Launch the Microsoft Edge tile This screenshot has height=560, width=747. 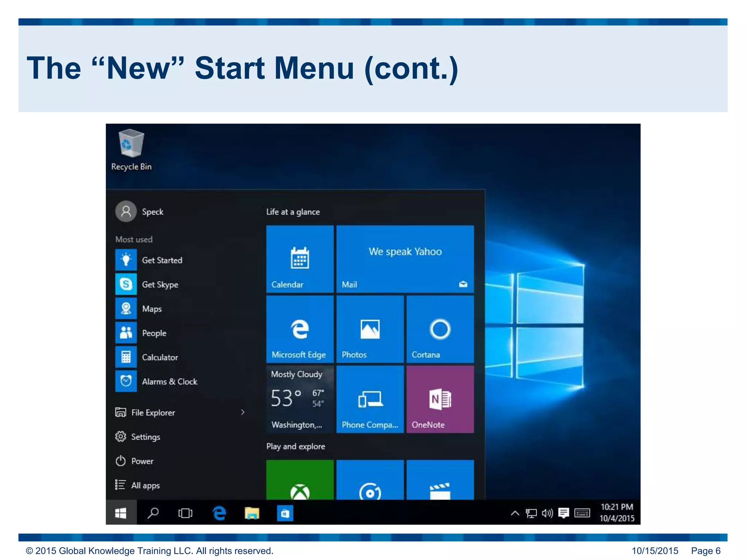pos(300,329)
